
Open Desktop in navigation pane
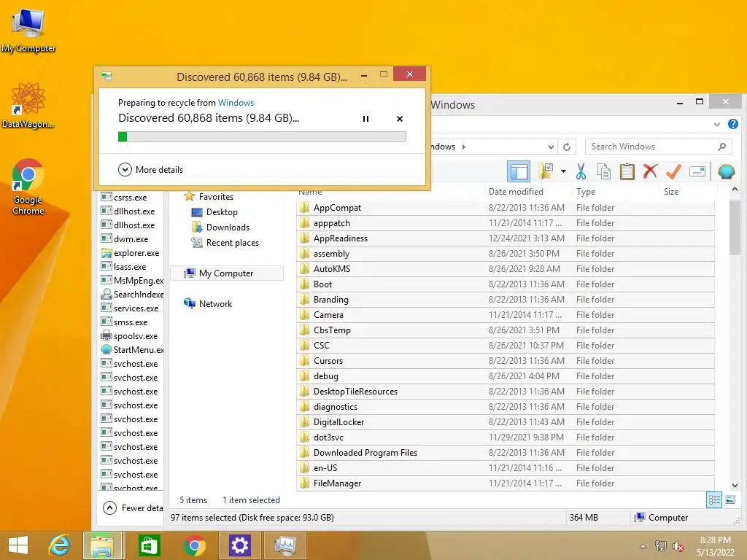pyautogui.click(x=214, y=212)
